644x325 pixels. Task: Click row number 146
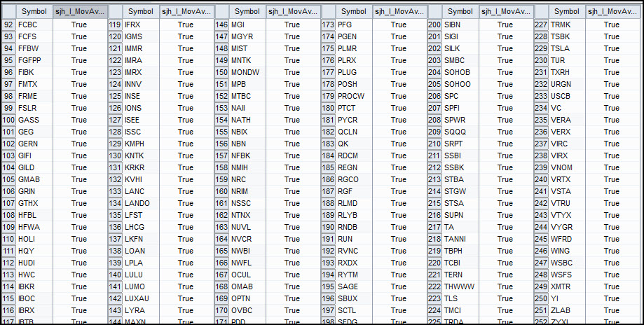pos(221,25)
